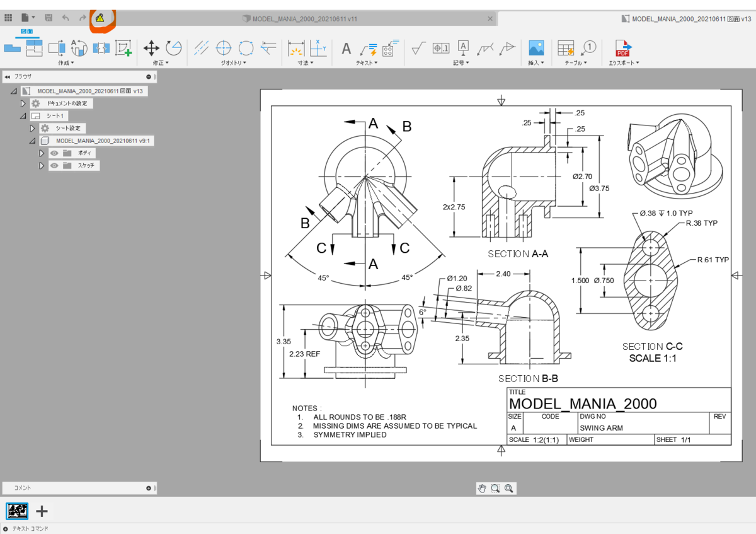Click the Insert Image icon
756x534 pixels.
coord(536,47)
